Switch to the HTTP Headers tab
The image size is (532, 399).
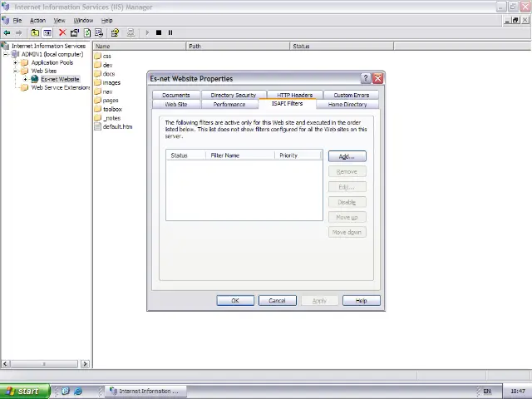pyautogui.click(x=294, y=95)
